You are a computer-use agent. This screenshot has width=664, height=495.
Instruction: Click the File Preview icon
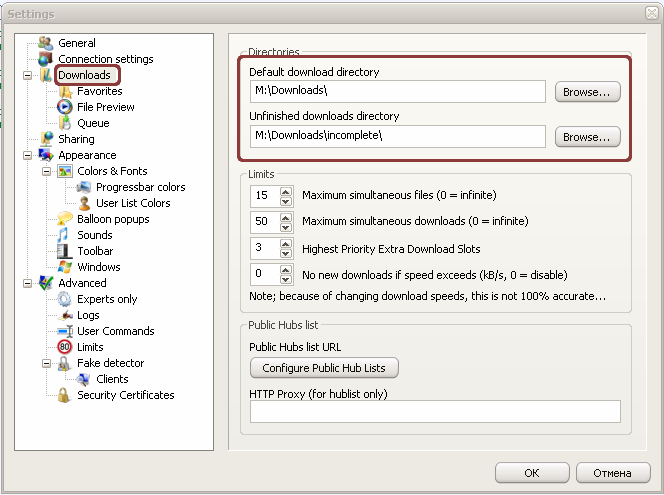pos(65,107)
